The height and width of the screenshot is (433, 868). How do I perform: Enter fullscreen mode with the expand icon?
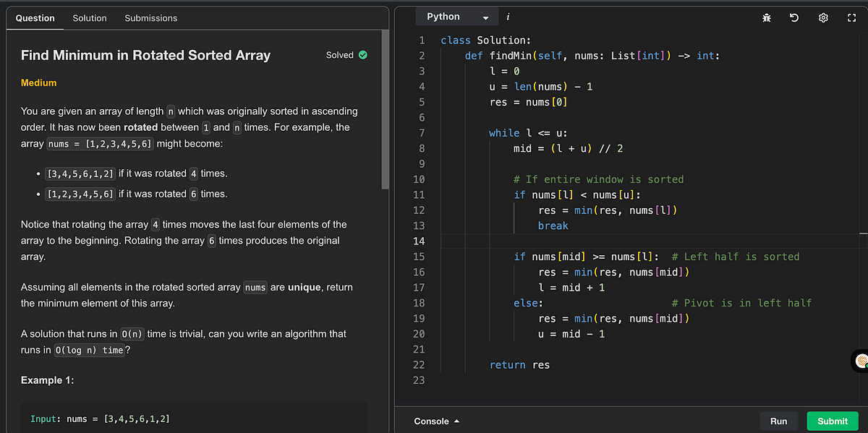851,17
